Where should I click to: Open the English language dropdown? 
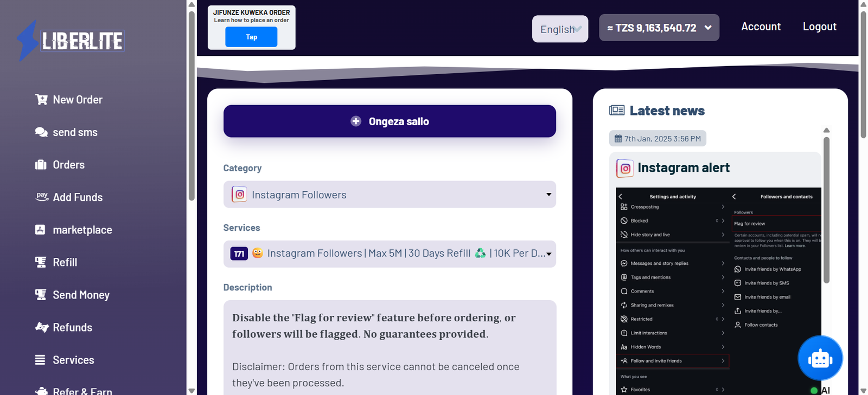pos(560,29)
